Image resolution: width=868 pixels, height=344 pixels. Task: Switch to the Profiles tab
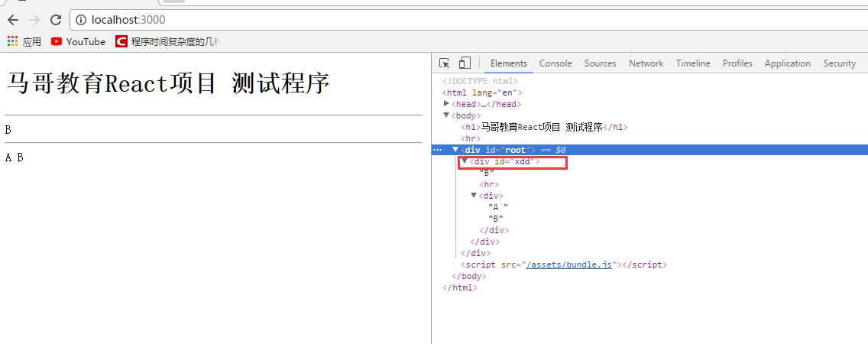737,63
